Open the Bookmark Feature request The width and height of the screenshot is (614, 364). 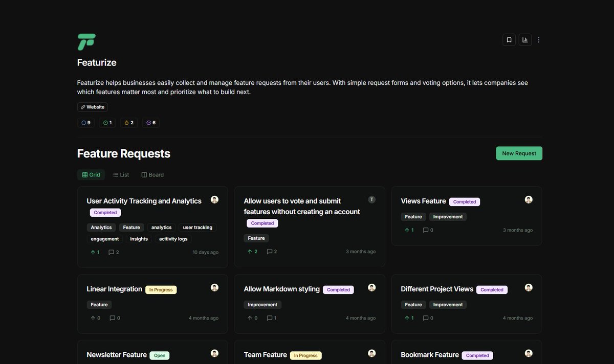point(430,354)
